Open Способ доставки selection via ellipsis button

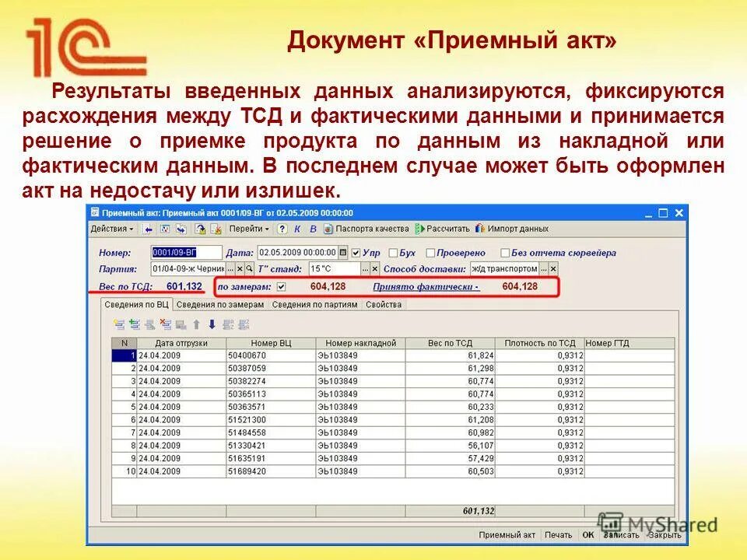pos(543,269)
